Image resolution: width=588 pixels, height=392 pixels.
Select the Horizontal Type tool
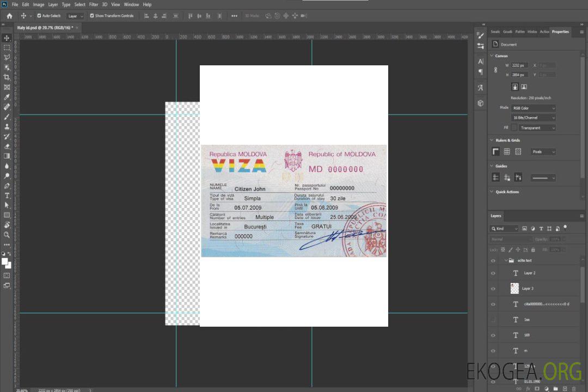coord(7,195)
